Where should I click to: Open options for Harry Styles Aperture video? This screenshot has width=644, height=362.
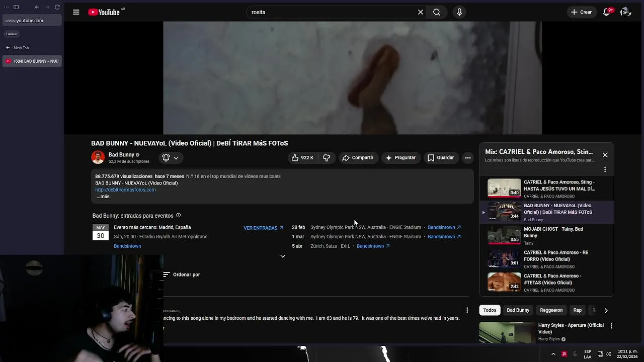tap(611, 326)
